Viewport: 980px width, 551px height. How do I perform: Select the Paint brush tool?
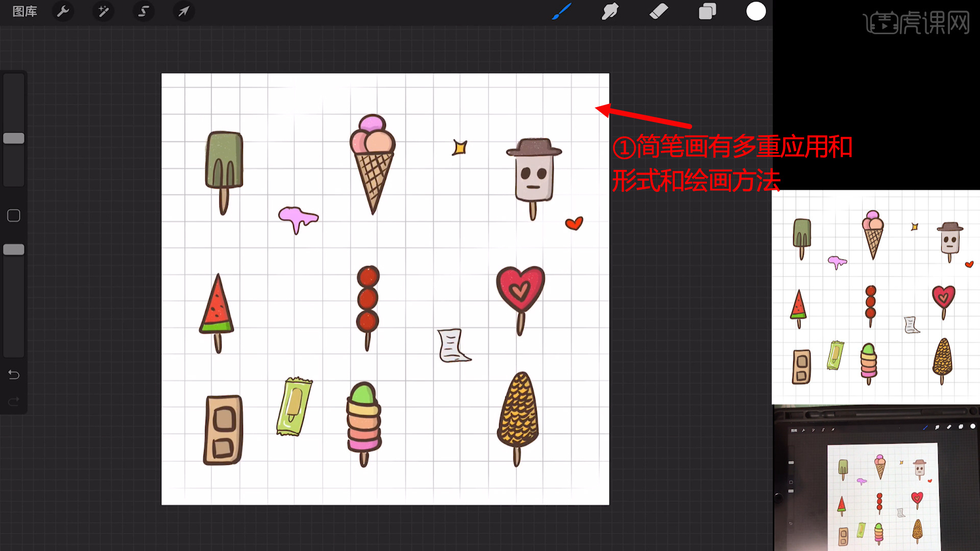pos(561,11)
